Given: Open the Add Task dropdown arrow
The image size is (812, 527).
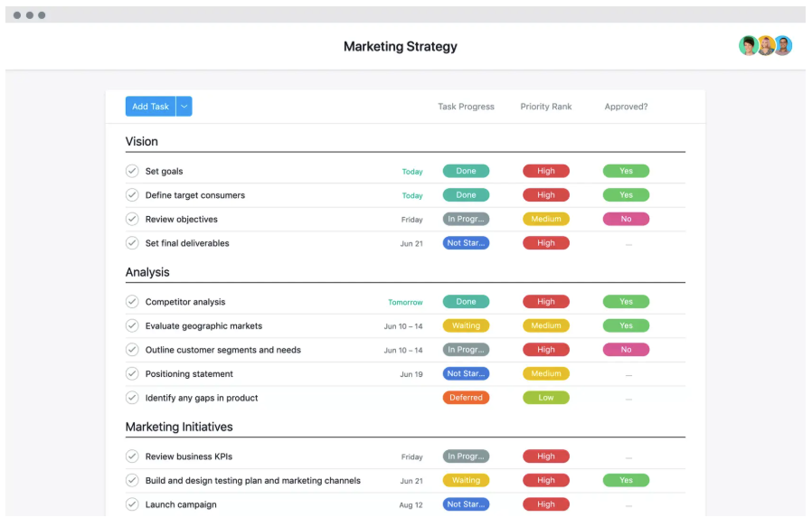Looking at the screenshot, I should coord(184,107).
